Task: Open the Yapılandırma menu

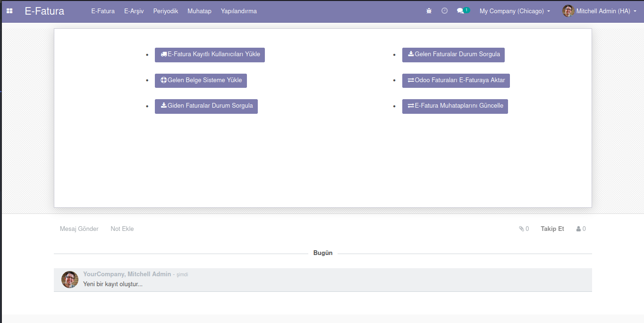Action: (x=238, y=11)
